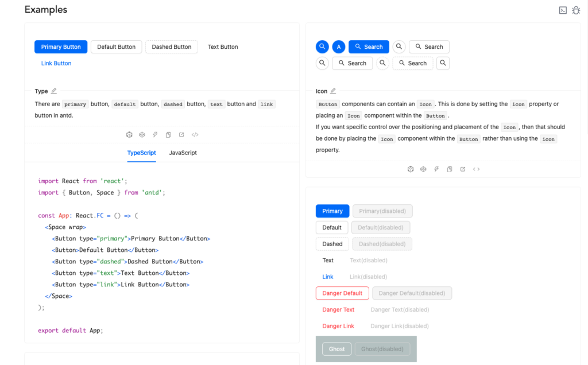Select the TypeScript tab
Viewport: 588px width, 365px height.
[x=141, y=153]
